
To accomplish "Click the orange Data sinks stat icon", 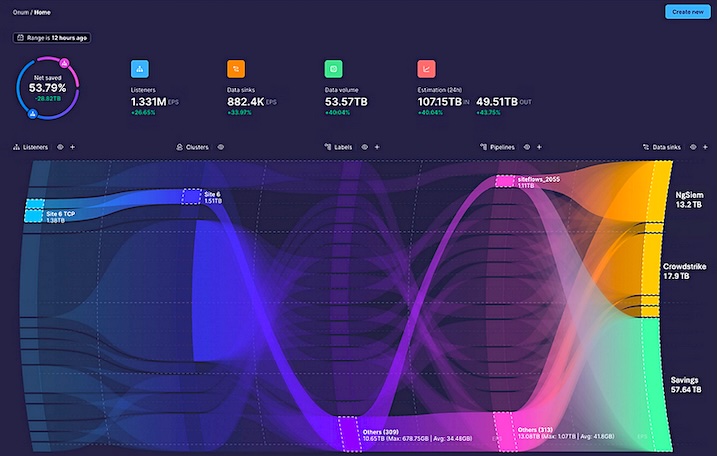I will tap(237, 70).
